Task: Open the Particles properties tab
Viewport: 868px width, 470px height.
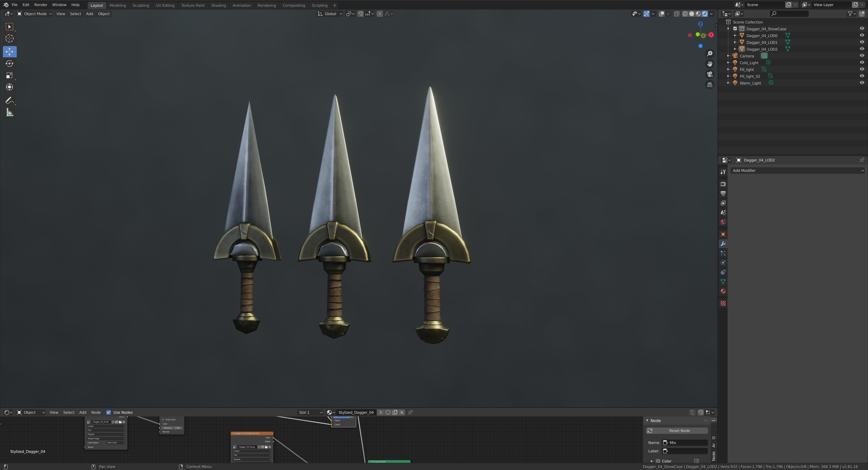Action: pyautogui.click(x=723, y=253)
